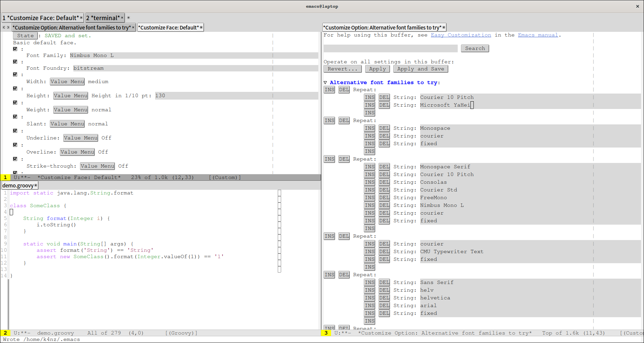This screenshot has height=343, width=644.
Task: Open the Overline Value Menu
Action: [77, 152]
